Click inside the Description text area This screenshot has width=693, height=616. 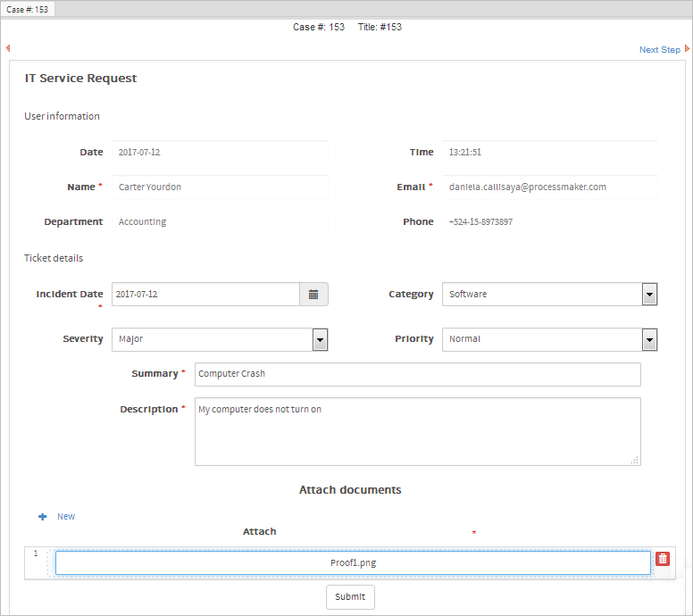pyautogui.click(x=417, y=431)
